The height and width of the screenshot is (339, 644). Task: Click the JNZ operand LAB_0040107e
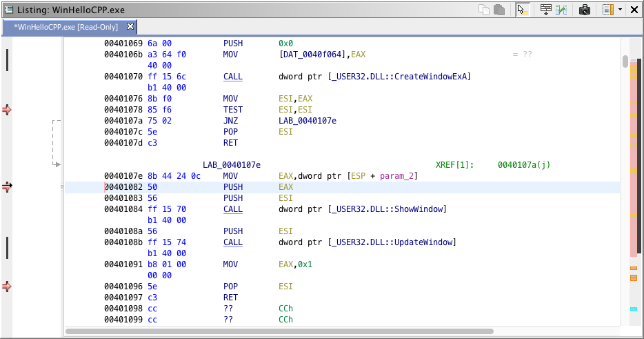coord(308,121)
